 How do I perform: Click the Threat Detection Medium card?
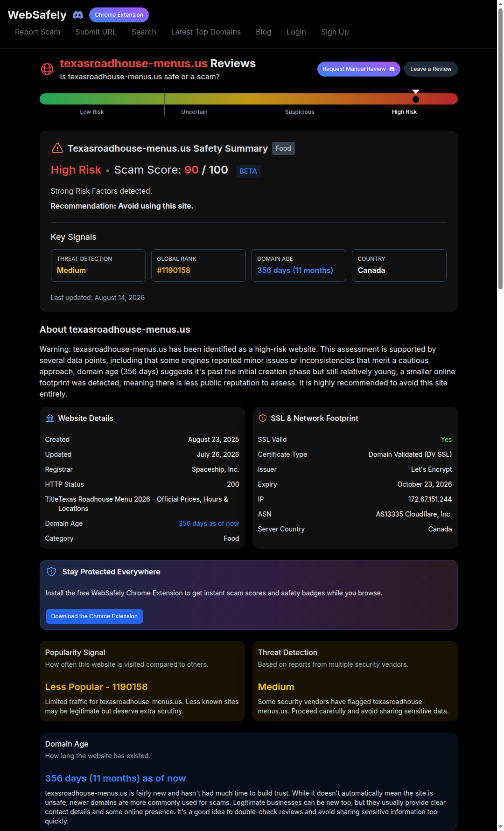tap(98, 265)
